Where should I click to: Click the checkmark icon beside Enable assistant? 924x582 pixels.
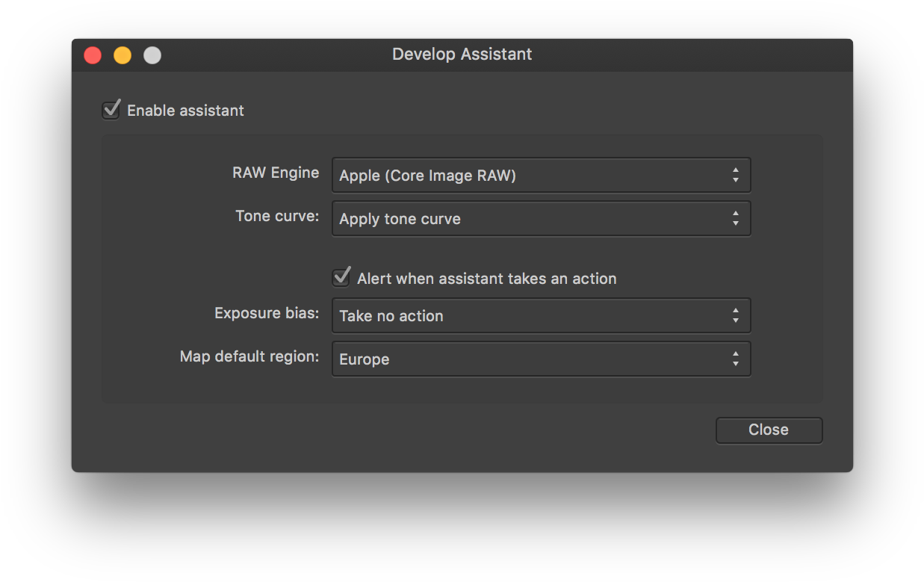coord(111,110)
